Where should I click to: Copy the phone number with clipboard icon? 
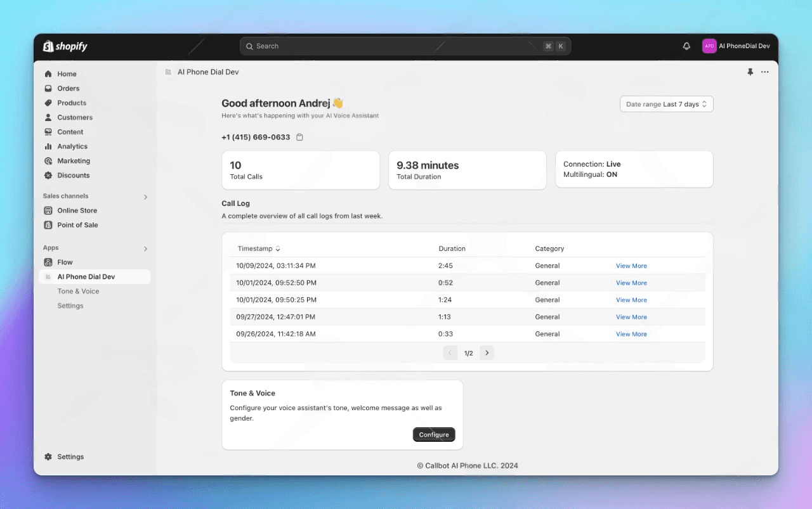point(300,138)
